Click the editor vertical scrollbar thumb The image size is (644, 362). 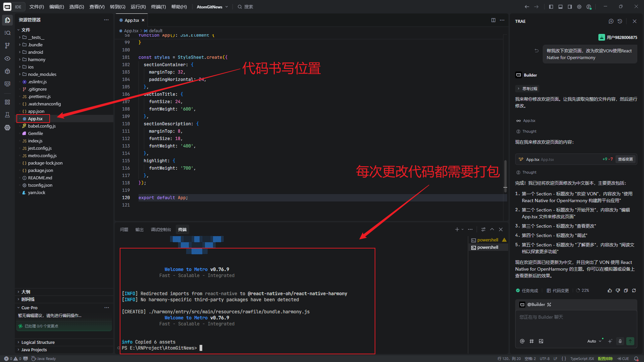click(505, 176)
